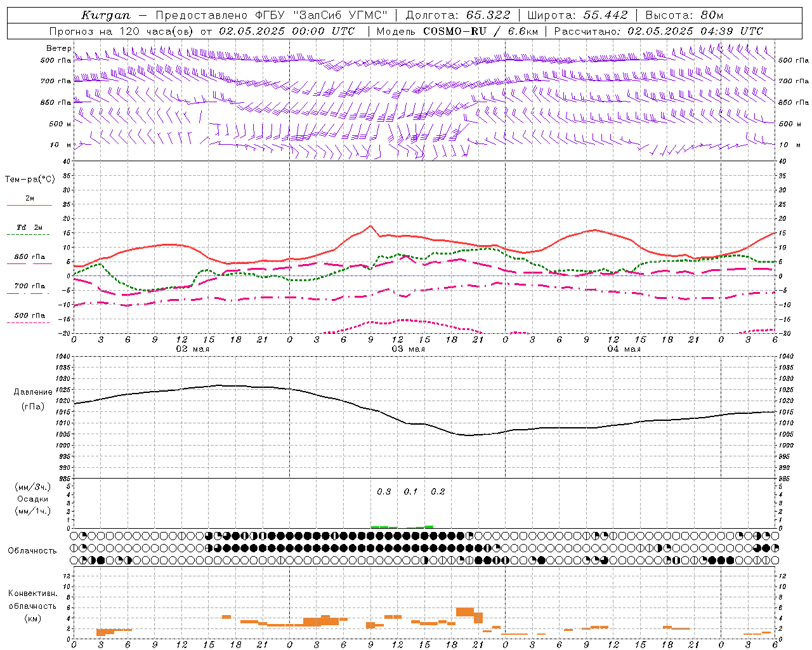This screenshot has width=812, height=650.
Task: Click the Конвективн. panel label
Action: [33, 594]
